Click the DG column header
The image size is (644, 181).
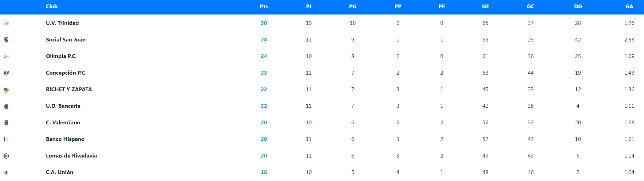click(578, 7)
